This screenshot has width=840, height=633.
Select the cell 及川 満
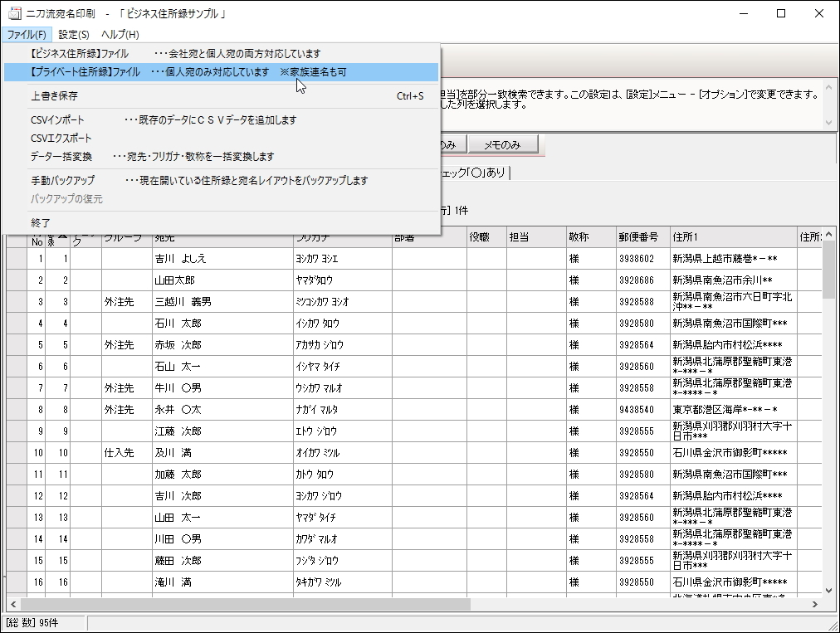pyautogui.click(x=222, y=453)
